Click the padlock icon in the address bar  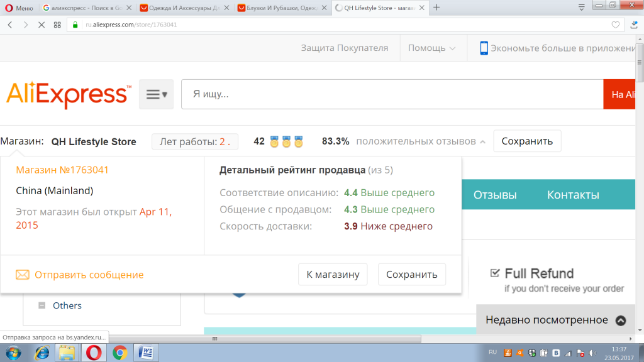tap(76, 25)
